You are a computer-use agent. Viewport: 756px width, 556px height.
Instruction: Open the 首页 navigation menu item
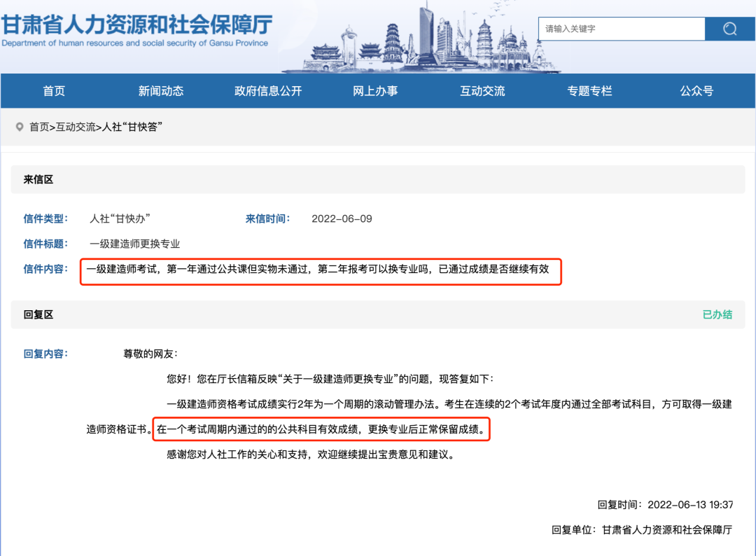coord(54,91)
